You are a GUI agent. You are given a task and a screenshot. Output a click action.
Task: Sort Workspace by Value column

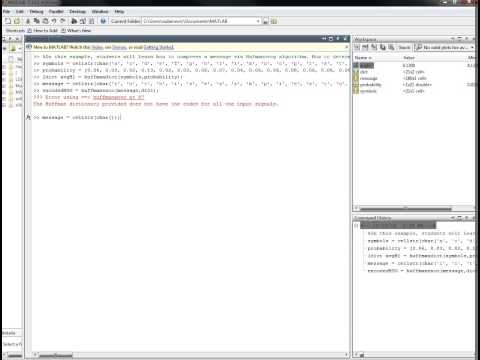click(x=409, y=58)
